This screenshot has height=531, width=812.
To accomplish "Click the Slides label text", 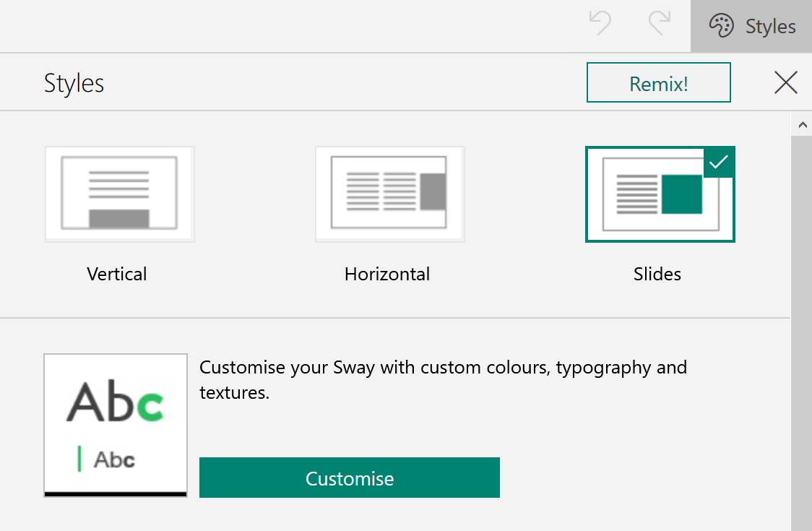I will pos(657,274).
